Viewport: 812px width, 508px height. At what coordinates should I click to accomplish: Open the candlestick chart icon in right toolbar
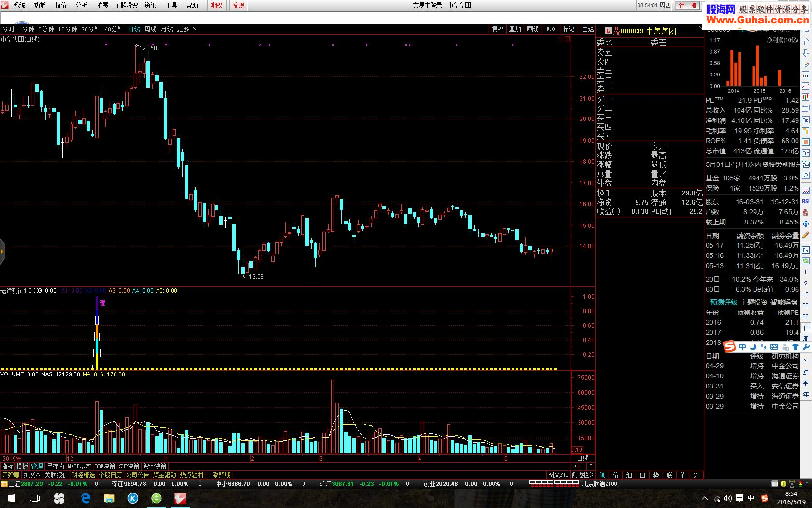pyautogui.click(x=806, y=97)
